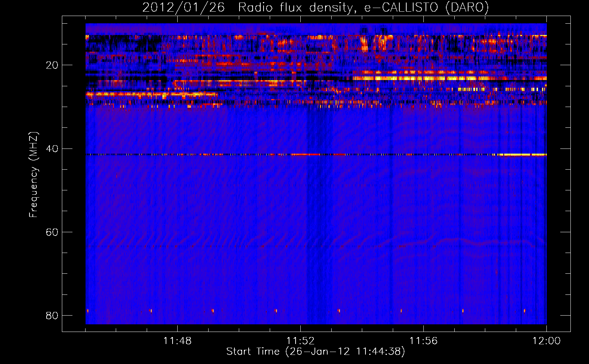Click the 11:48 time tick label
Image resolution: width=589 pixels, height=364 pixels.
(177, 341)
